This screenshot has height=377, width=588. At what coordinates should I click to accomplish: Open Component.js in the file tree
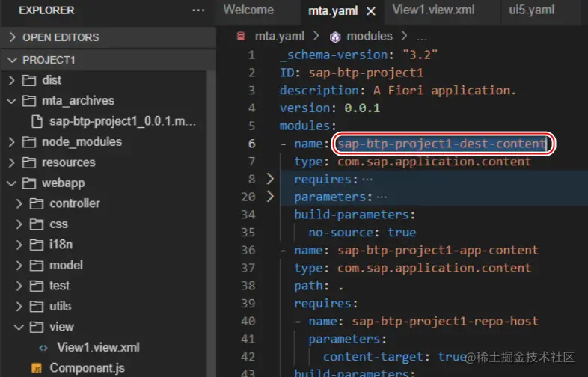[x=87, y=367]
